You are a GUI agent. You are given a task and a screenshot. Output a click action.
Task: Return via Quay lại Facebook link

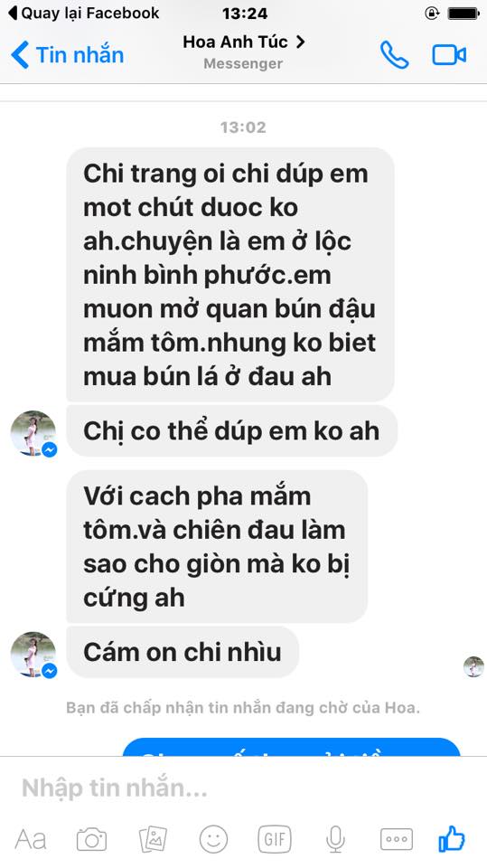[84, 14]
